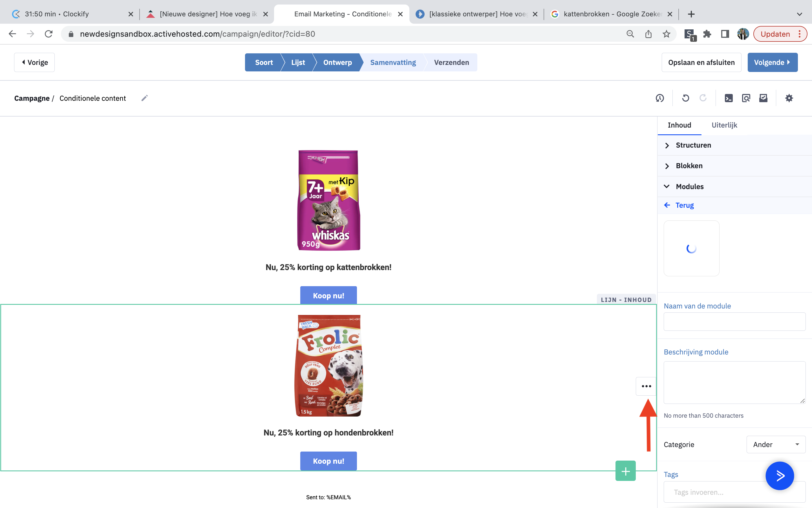Click the LIJN - INHOUD label
Screen dimensions: 812x508
[626, 300]
